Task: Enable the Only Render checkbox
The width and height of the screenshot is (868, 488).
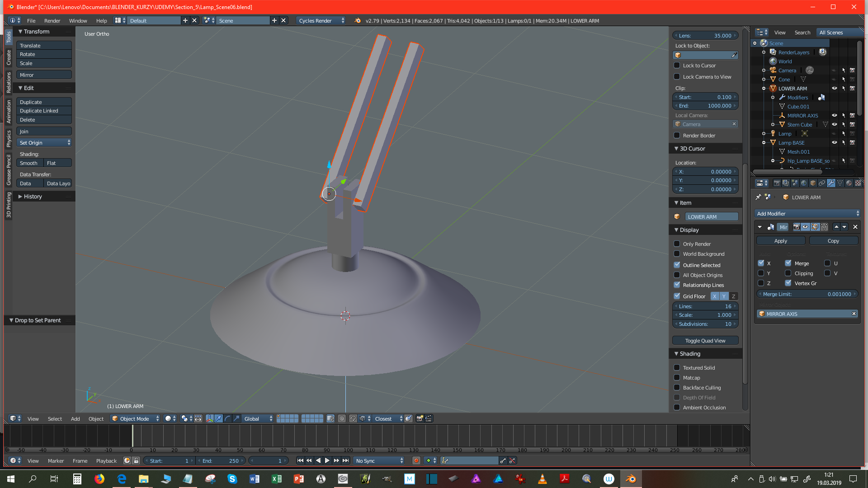Action: [x=677, y=244]
